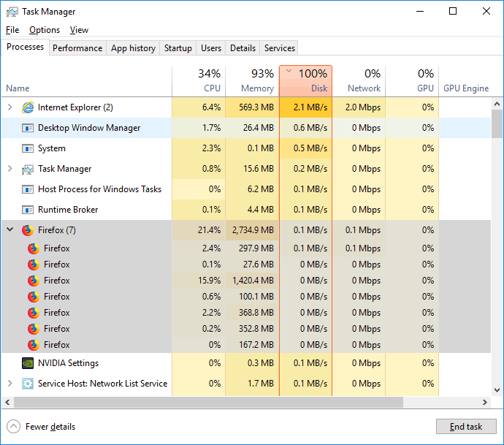Screen dimensions: 504x445
Task: Click the Internet Explorer process icon
Action: coord(28,107)
